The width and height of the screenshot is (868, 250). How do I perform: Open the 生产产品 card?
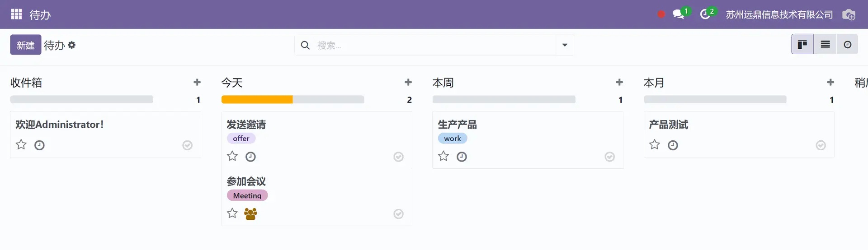(528, 140)
